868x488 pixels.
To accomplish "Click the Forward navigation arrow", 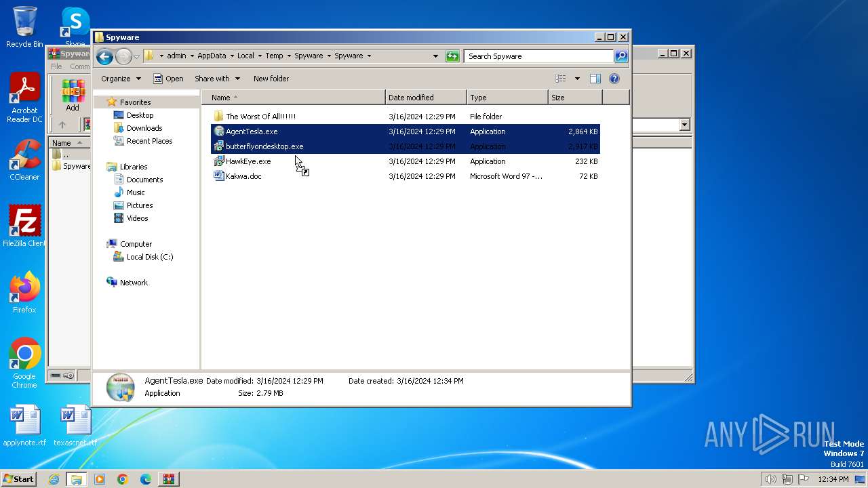I will (x=123, y=56).
